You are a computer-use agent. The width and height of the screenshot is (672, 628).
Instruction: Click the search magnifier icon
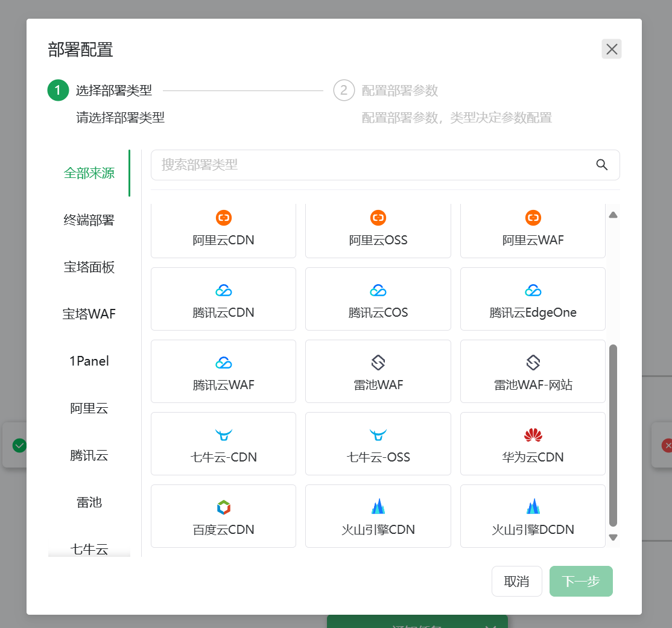pos(601,165)
